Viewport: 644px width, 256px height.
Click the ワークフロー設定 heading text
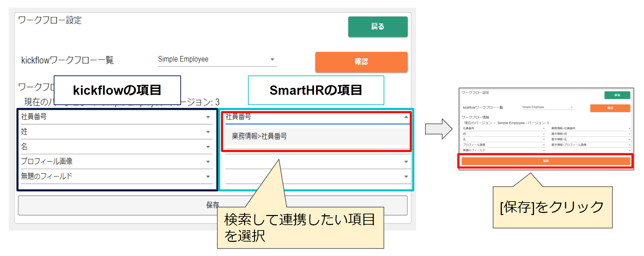(x=50, y=20)
